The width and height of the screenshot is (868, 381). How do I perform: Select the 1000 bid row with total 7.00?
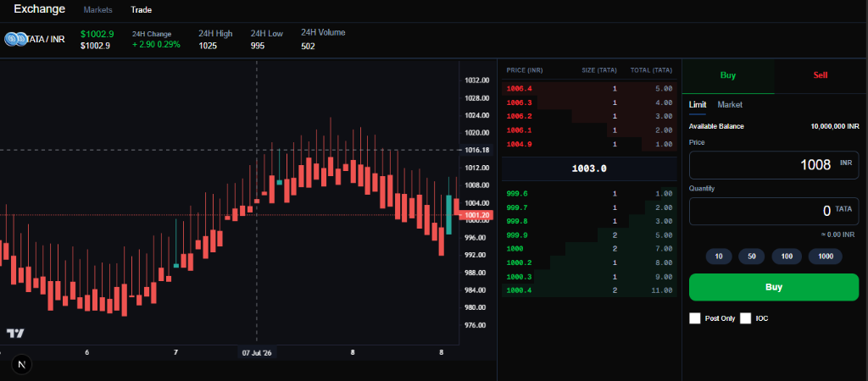click(x=589, y=249)
